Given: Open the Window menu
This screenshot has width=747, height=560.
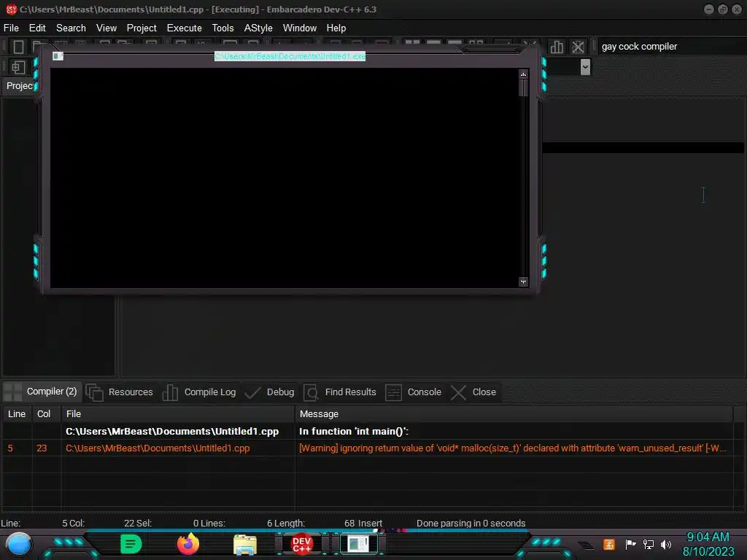Looking at the screenshot, I should 300,28.
